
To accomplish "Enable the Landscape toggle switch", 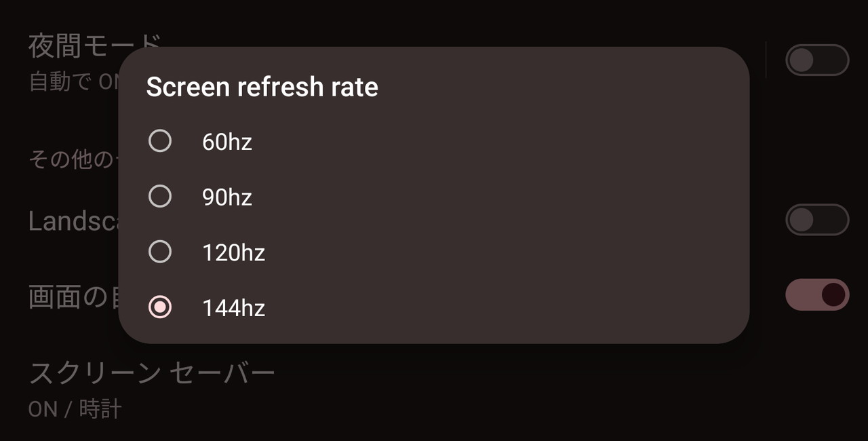I will coord(817,220).
